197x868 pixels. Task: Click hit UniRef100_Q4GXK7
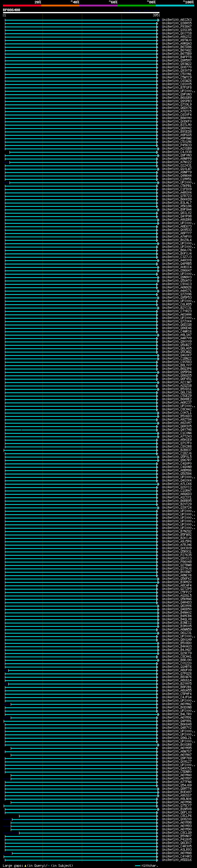(177, 355)
